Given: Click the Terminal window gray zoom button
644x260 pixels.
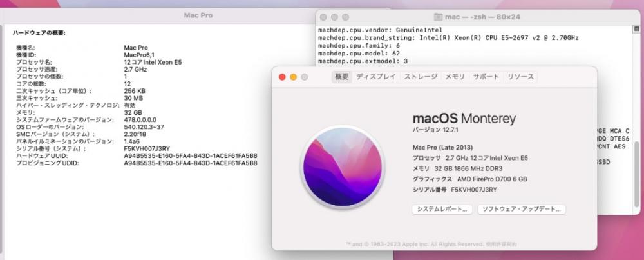Looking at the screenshot, I should (345, 17).
